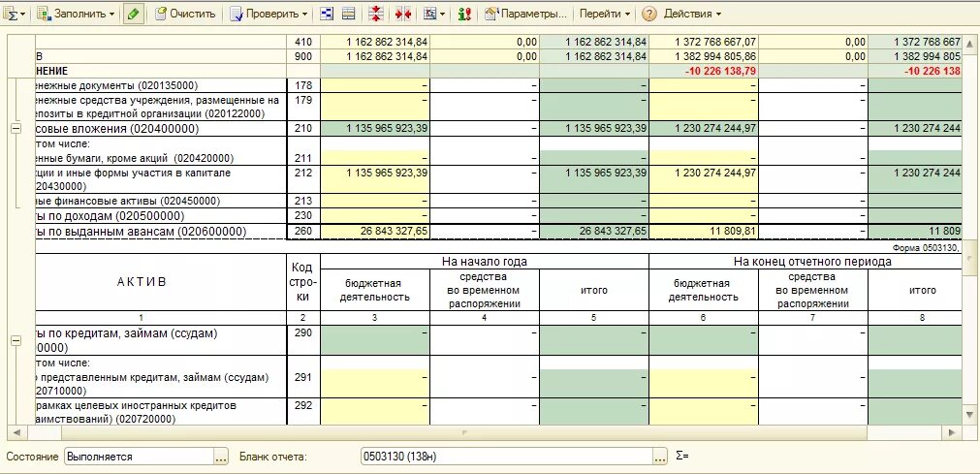This screenshot has height=474, width=980.
Task: Click the денежные документы (020135000) row label
Action: coord(161,85)
